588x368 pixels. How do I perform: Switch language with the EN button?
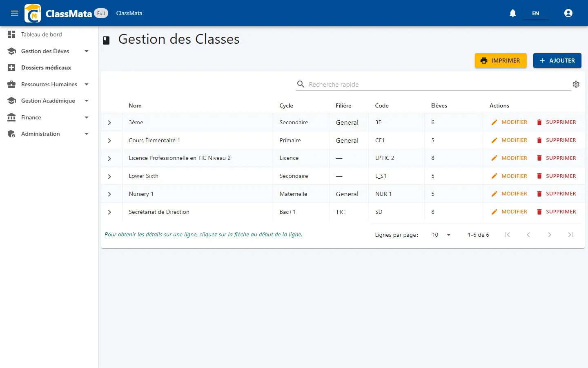pos(536,13)
